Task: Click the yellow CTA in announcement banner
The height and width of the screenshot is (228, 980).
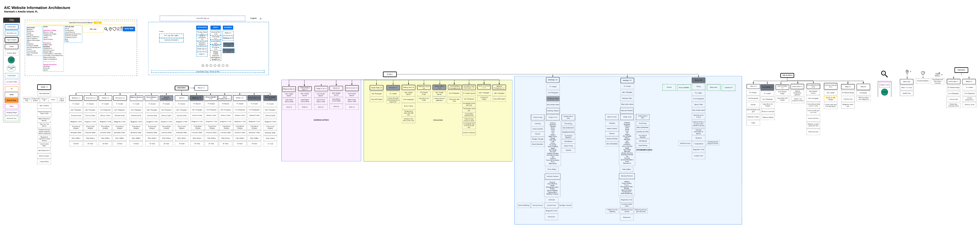Action: click(97, 22)
